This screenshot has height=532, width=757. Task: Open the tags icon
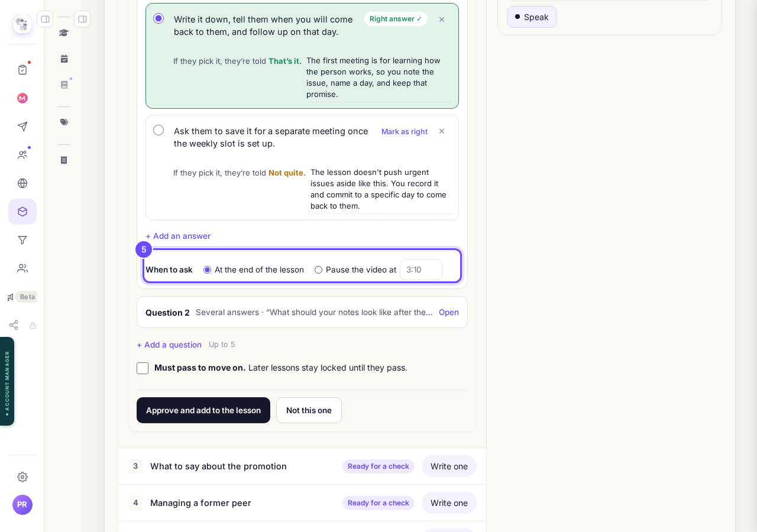tap(64, 122)
